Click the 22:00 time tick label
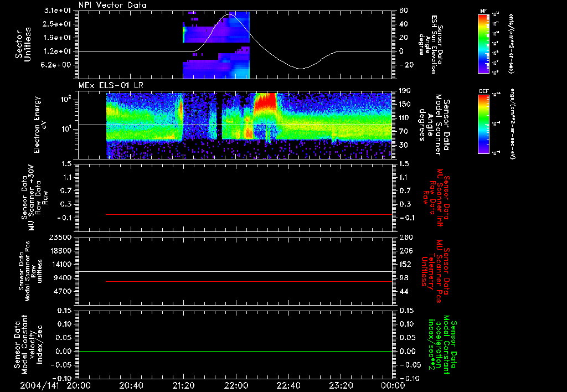567x392 pixels. pyautogui.click(x=236, y=385)
